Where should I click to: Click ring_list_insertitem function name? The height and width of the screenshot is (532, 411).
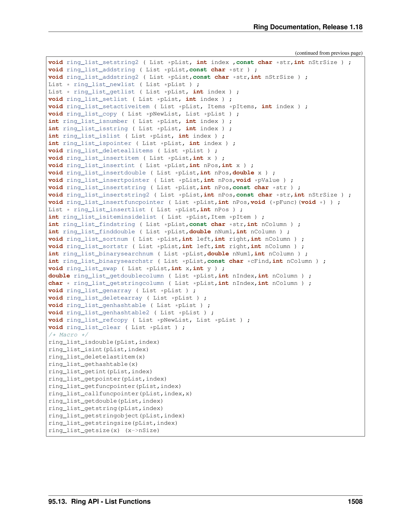(103, 158)
